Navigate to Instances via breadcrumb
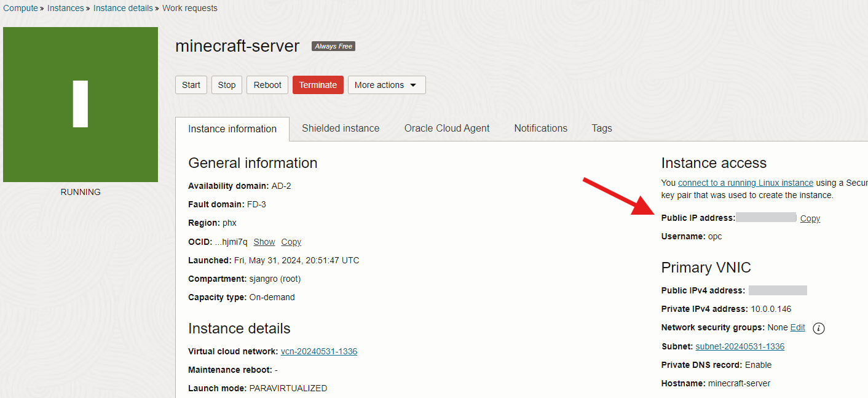This screenshot has height=398, width=868. pyautogui.click(x=65, y=8)
